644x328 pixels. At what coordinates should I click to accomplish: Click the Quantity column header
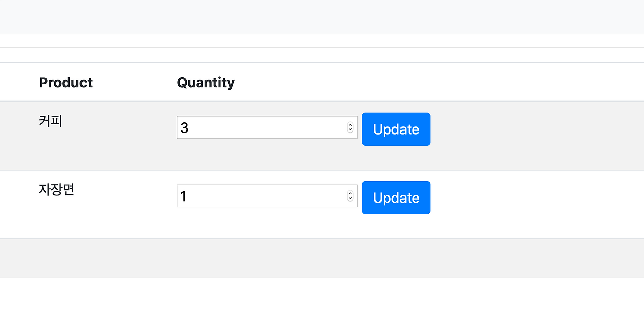[x=205, y=82]
